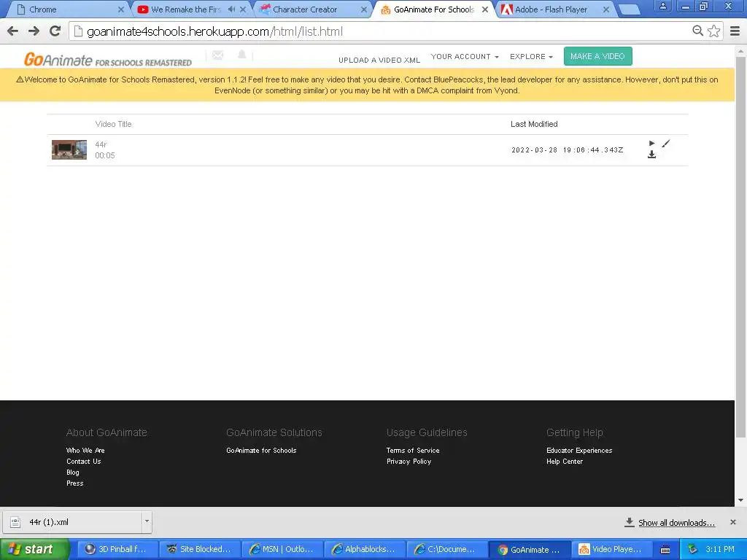Click the taskbar clock showing 3:11 PM
Image resolution: width=747 pixels, height=560 pixels.
coord(720,549)
